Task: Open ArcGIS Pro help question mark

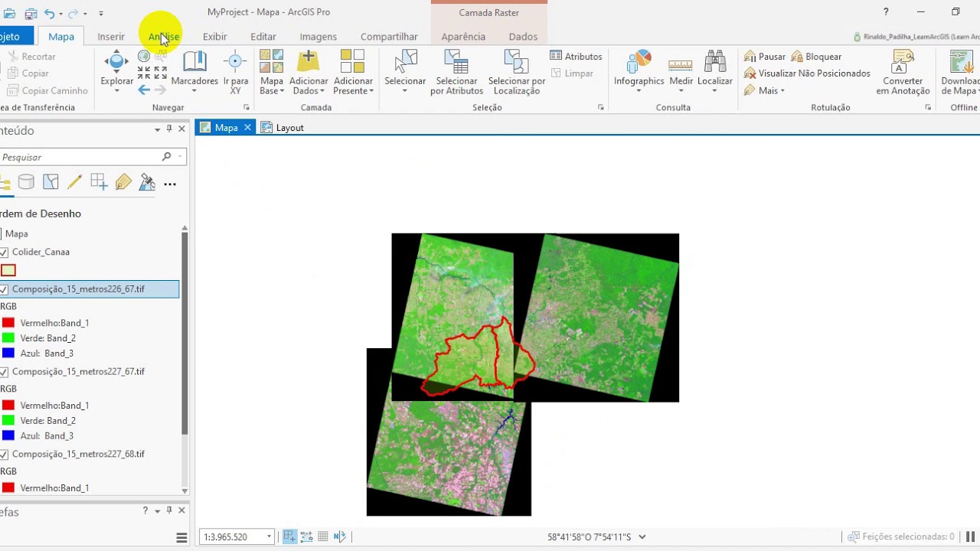Action: pyautogui.click(x=886, y=12)
